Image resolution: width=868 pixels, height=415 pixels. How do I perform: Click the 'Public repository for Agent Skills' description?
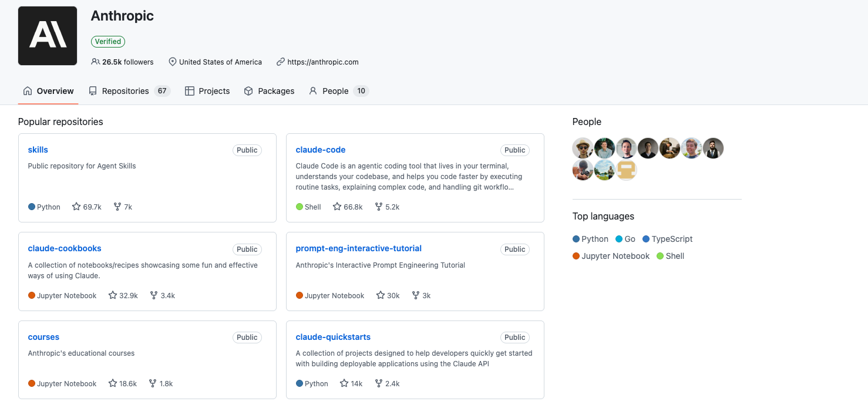click(82, 166)
